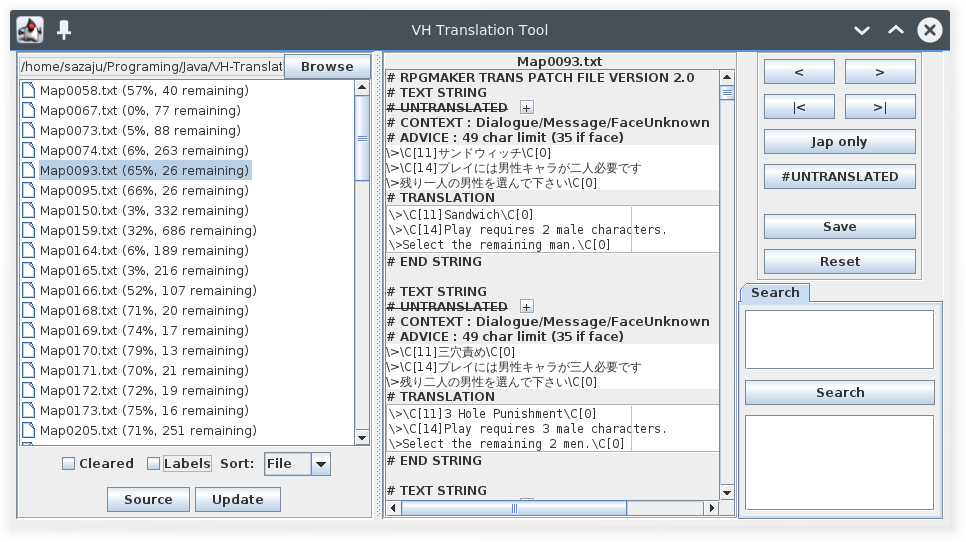Viewport: 966px width, 542px height.
Task: Click the file icon beside Map0172.txt
Action: [28, 390]
